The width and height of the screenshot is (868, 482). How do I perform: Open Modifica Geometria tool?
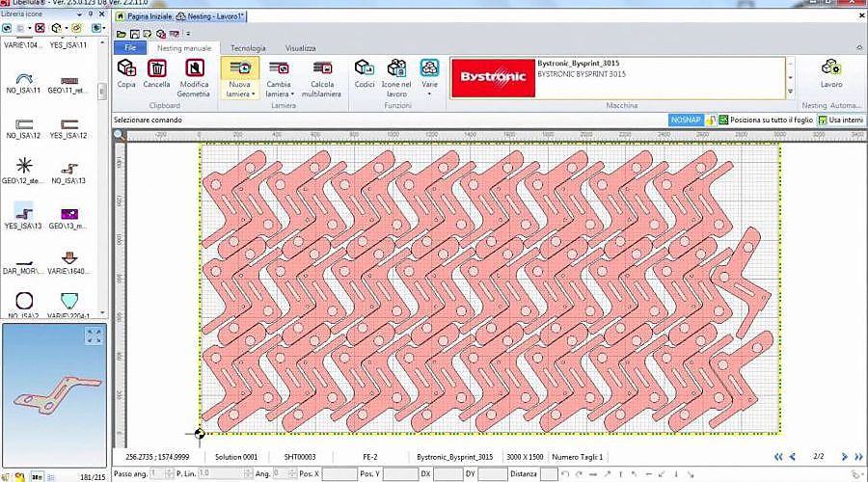[194, 69]
